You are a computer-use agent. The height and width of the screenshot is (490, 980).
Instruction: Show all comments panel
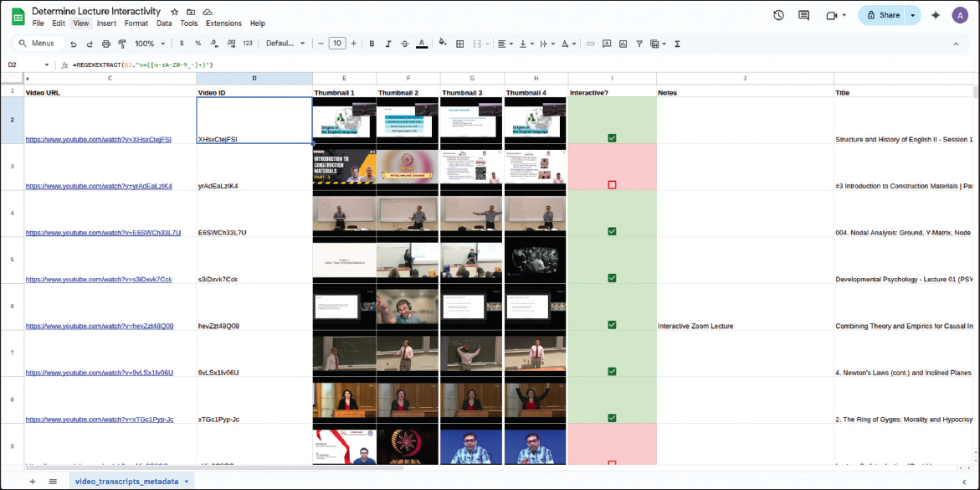pyautogui.click(x=803, y=15)
